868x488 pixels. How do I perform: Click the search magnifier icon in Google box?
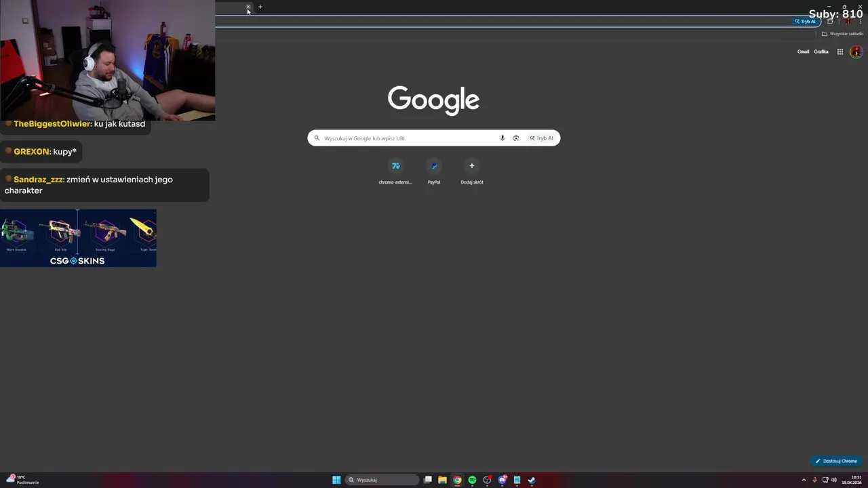317,138
